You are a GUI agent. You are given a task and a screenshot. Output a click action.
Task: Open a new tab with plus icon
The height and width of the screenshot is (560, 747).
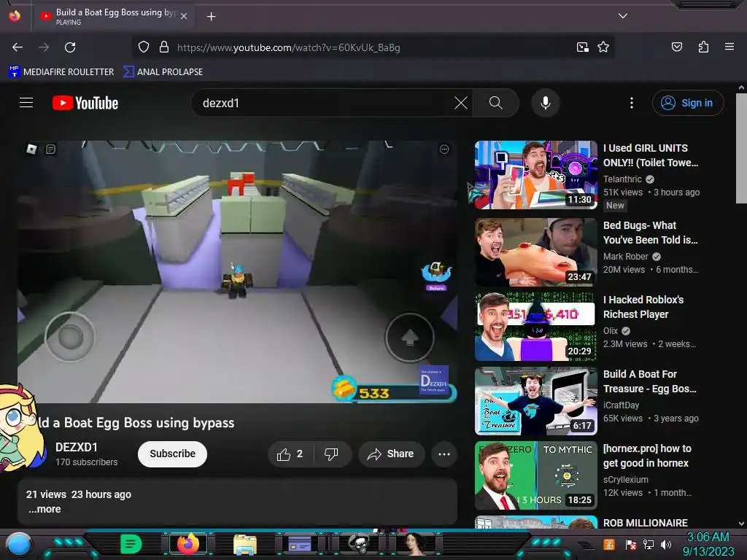point(211,17)
